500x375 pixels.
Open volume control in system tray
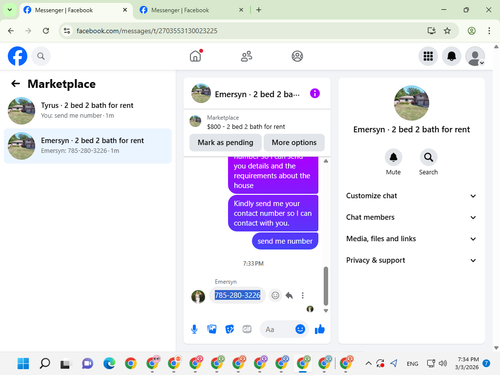443,363
